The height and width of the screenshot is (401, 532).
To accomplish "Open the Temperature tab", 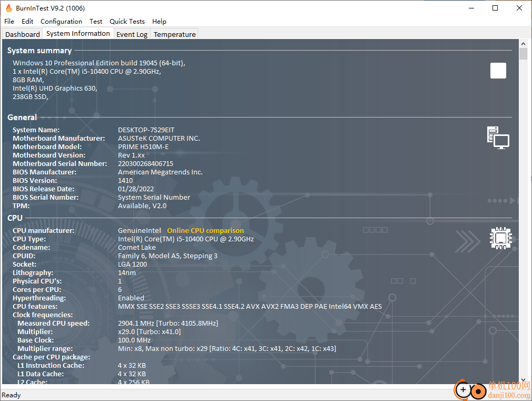I will 175,34.
